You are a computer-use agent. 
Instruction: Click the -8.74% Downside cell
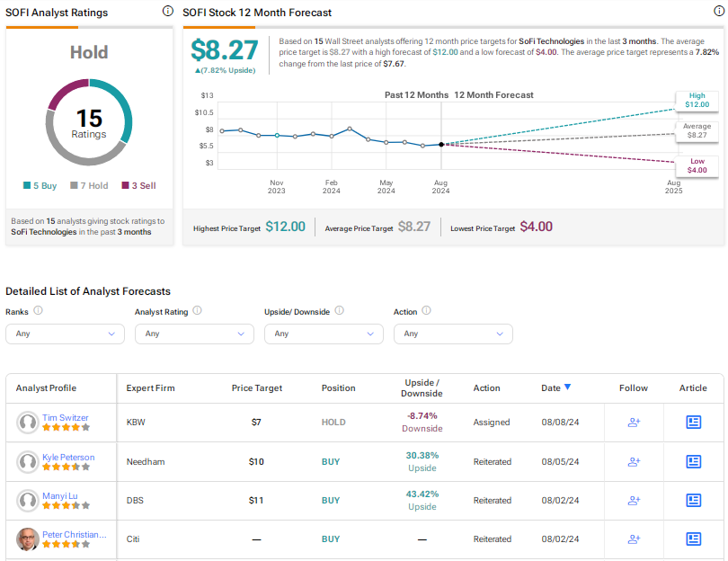click(422, 423)
